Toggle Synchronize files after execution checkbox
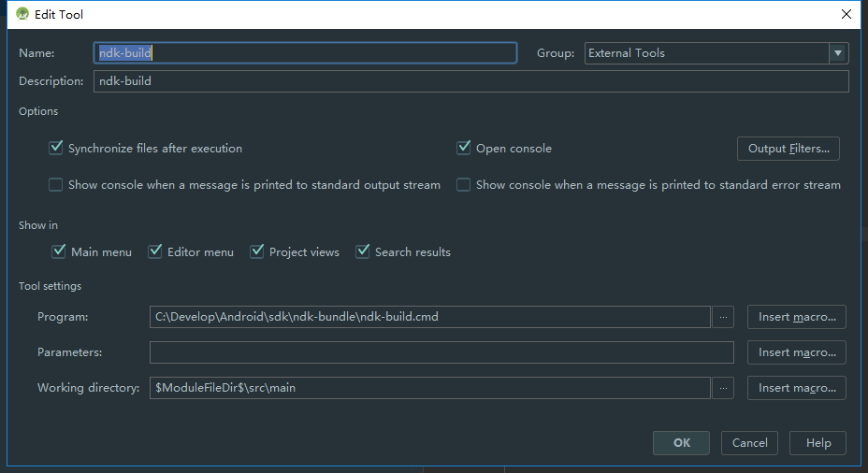This screenshot has height=473, width=868. click(55, 148)
